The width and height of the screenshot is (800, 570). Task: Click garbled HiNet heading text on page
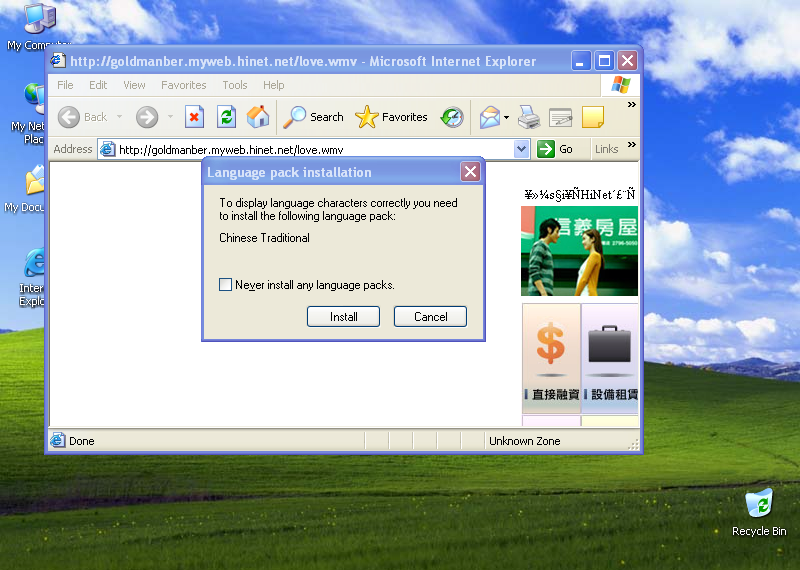[580, 194]
